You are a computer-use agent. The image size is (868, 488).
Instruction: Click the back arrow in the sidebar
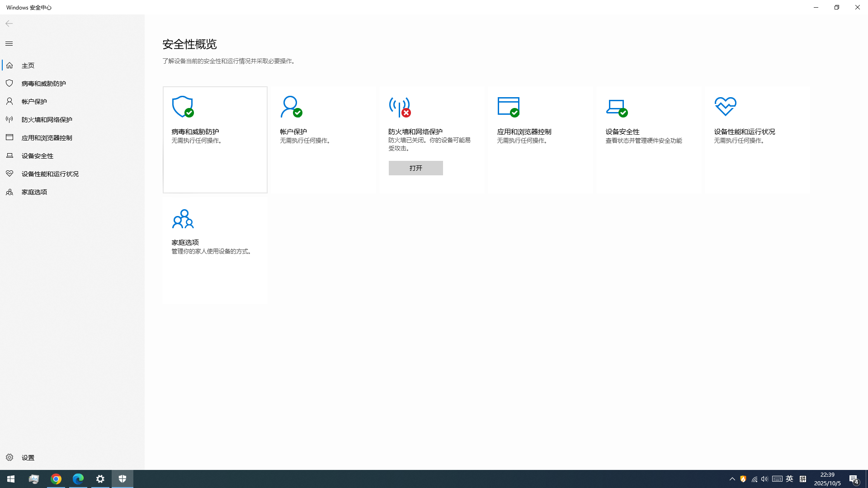(x=9, y=23)
